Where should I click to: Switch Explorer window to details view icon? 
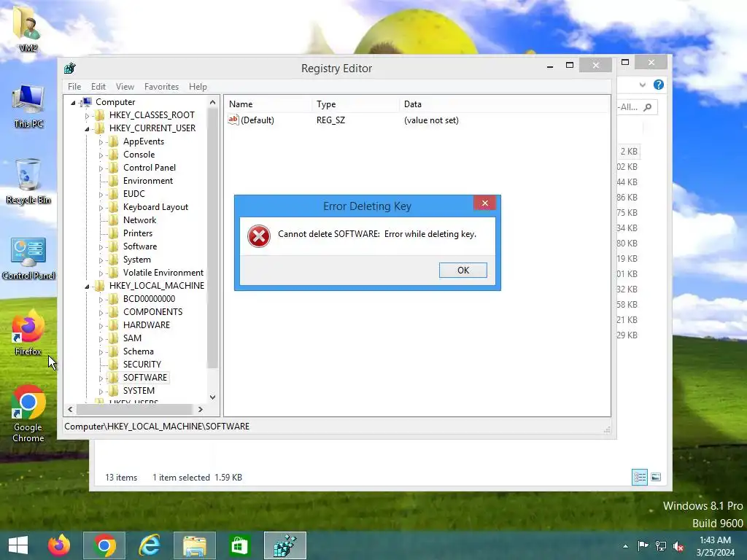[x=639, y=477]
